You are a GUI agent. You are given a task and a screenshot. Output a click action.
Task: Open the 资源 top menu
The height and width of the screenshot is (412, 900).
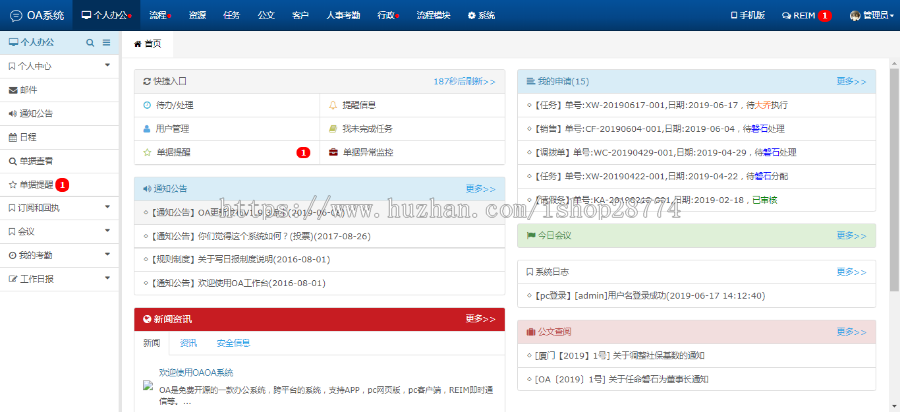197,15
